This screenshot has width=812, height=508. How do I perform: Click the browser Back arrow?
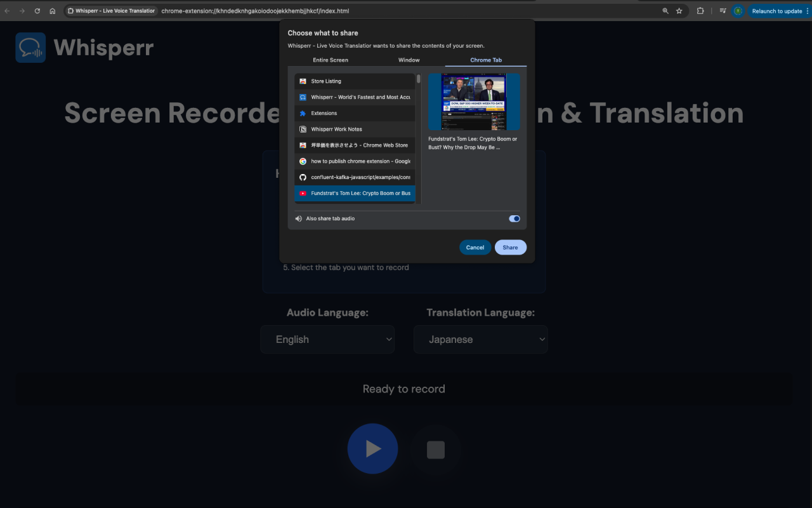pos(7,11)
